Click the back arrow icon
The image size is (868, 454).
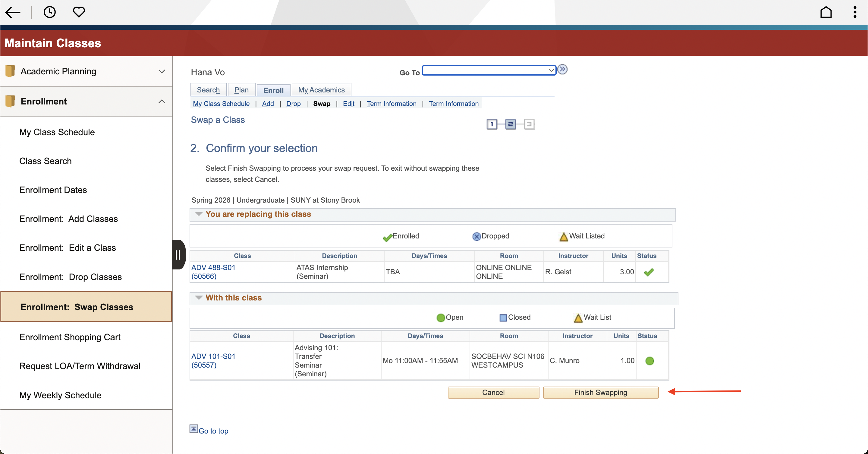(x=13, y=12)
